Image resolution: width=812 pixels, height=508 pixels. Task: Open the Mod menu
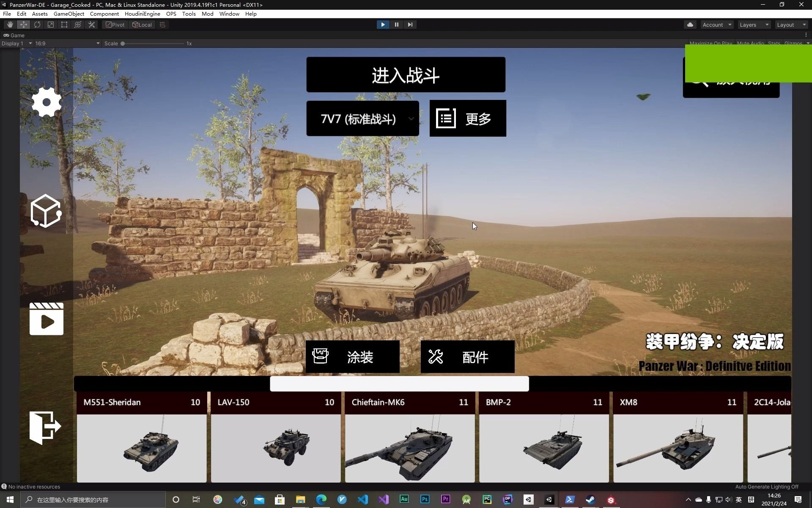pyautogui.click(x=207, y=14)
